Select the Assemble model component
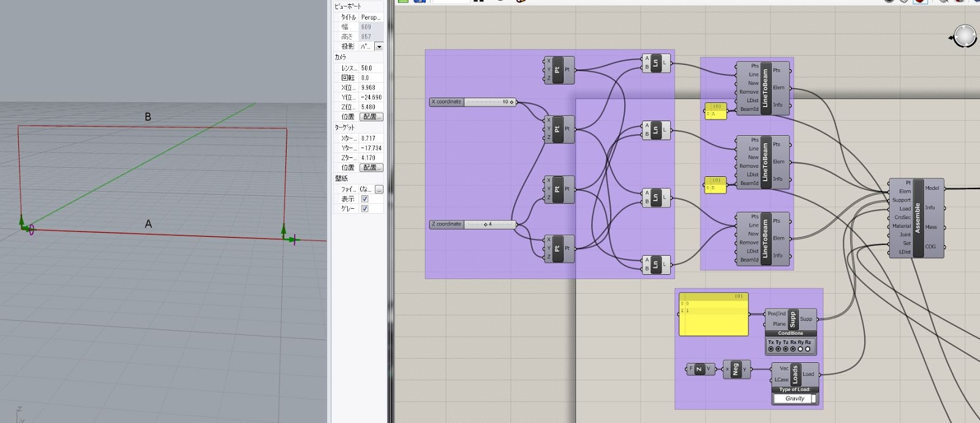Viewport: 980px width, 423px height. tap(918, 218)
